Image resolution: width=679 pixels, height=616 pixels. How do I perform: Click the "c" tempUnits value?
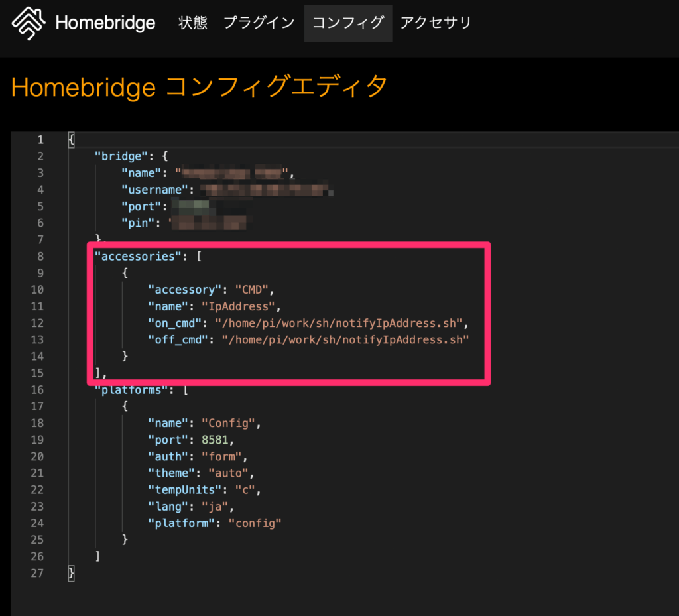pyautogui.click(x=245, y=489)
